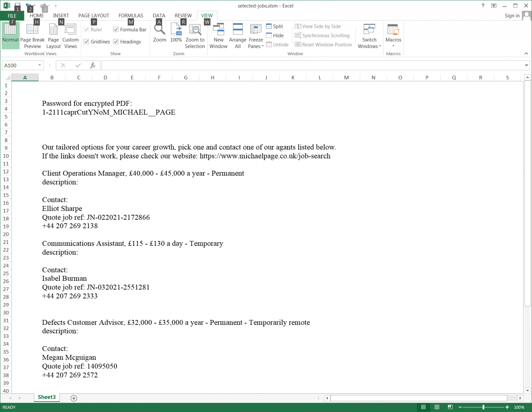Uncheck the Gridlines checkbox

(x=86, y=42)
